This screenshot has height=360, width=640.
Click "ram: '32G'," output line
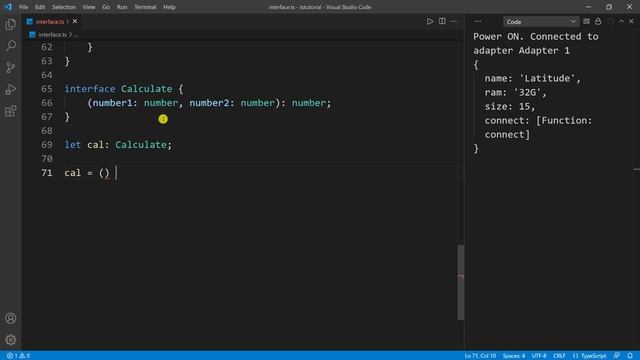coord(515,93)
